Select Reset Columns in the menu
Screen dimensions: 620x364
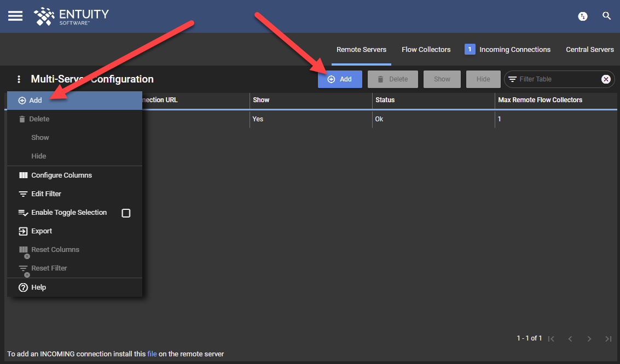(x=75, y=250)
